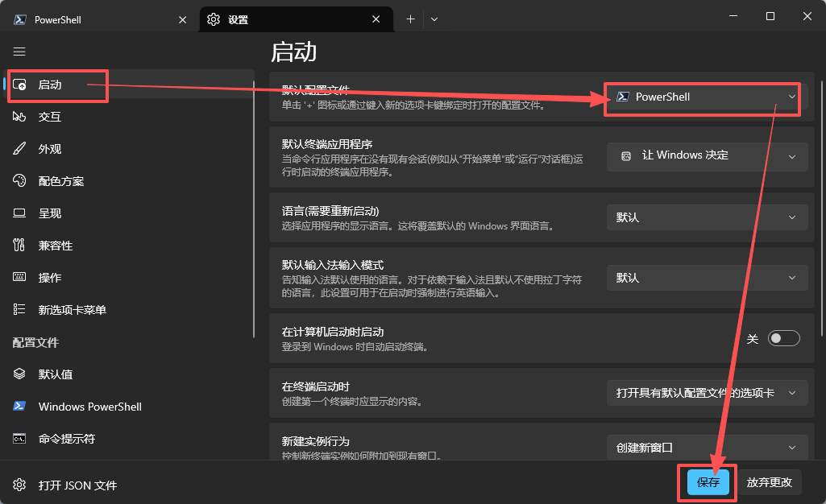Screen dimensions: 826x504
Task: Expand the 语言 默认 dropdown
Action: (x=707, y=217)
